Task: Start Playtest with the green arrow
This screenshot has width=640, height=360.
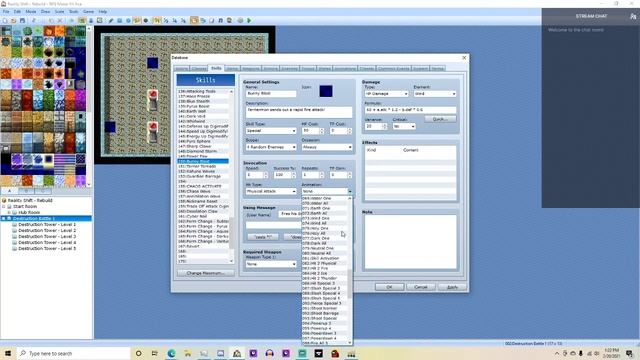Action: click(x=249, y=20)
